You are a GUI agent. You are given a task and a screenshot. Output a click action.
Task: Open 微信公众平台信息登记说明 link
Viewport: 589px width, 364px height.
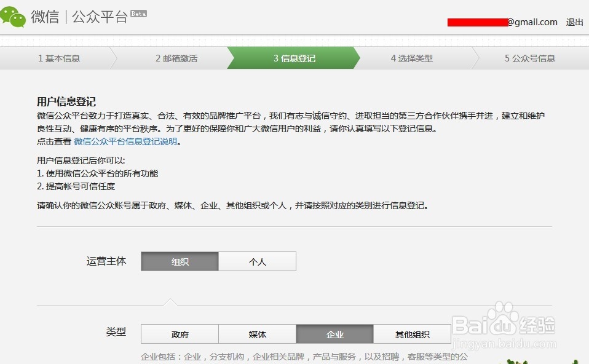coord(125,141)
